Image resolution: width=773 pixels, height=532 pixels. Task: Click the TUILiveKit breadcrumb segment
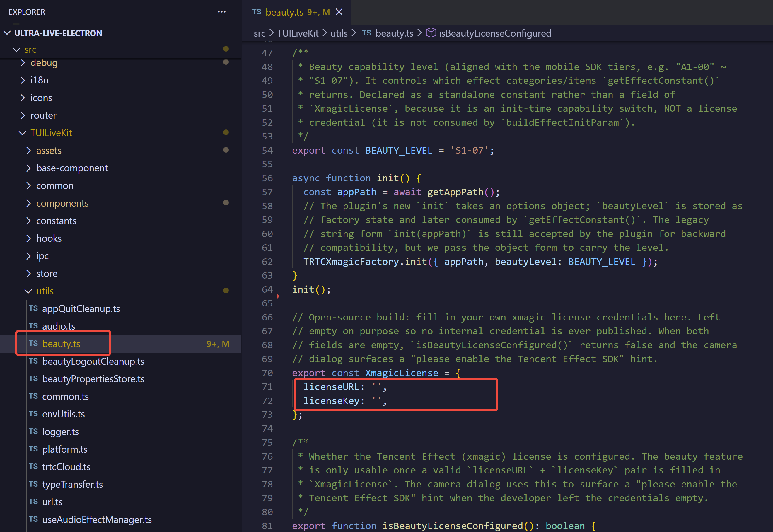coord(298,33)
